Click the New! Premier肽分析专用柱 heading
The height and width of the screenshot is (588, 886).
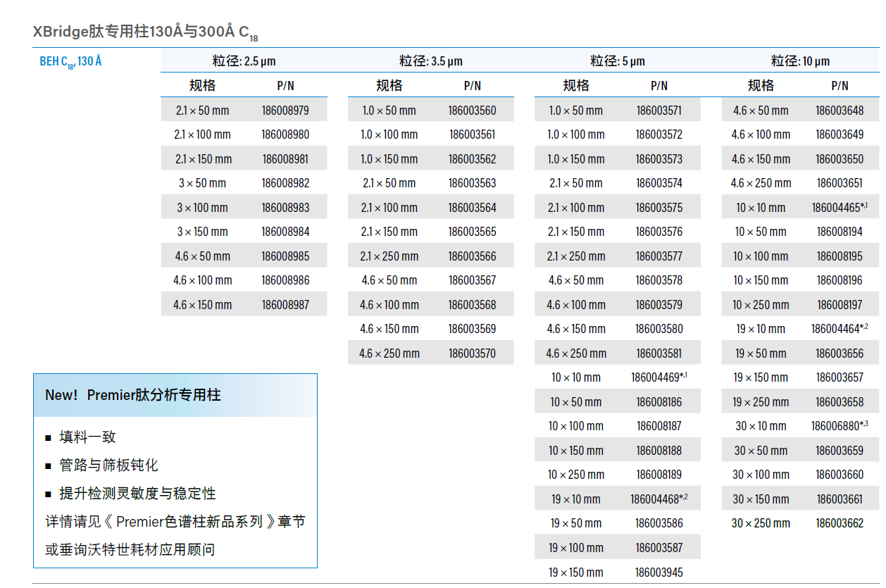133,395
